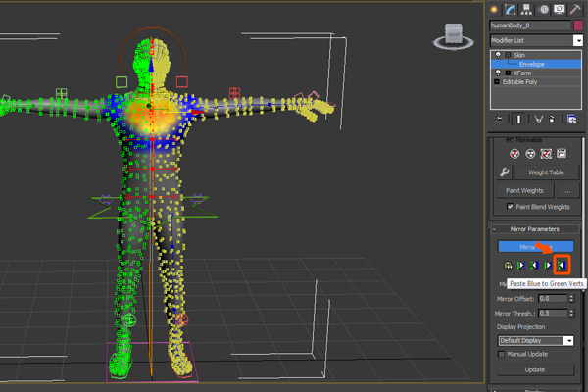
Task: Toggle the XForm modifier lightbulb
Action: point(498,73)
